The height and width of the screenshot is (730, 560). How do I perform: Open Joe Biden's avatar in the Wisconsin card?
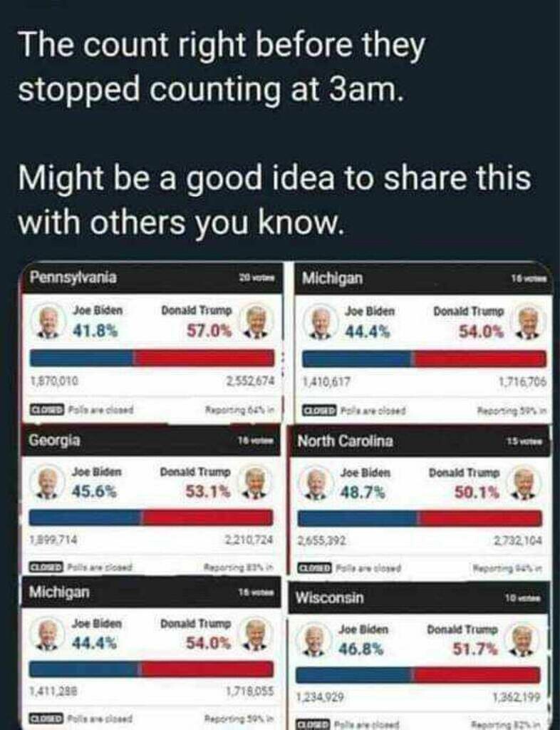[x=314, y=640]
